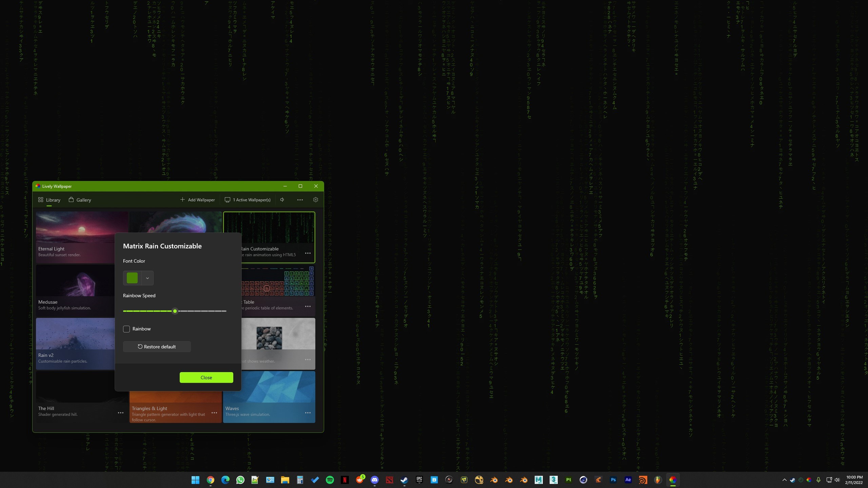Image resolution: width=868 pixels, height=488 pixels.
Task: Open Waves wallpaper options menu
Action: [308, 413]
